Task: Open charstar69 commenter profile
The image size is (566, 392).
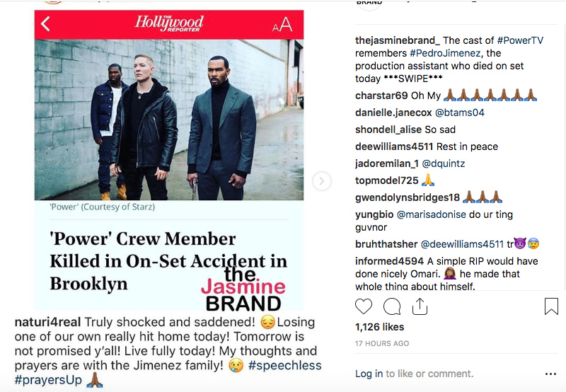Action: coord(381,96)
